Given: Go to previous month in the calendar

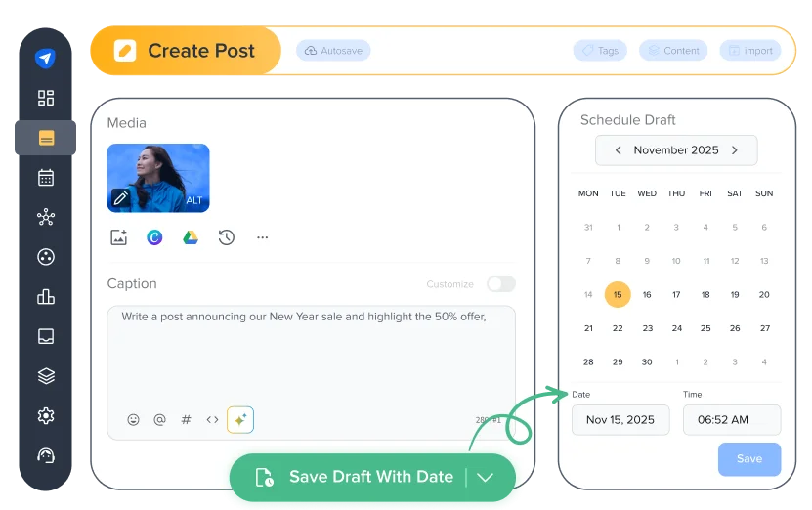Looking at the screenshot, I should point(618,150).
